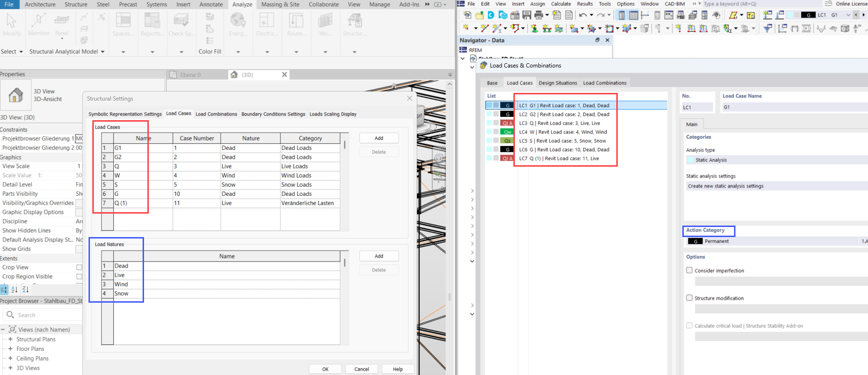The image size is (868, 375).
Task: Select the RFEM New Line tool
Action: pos(485,28)
